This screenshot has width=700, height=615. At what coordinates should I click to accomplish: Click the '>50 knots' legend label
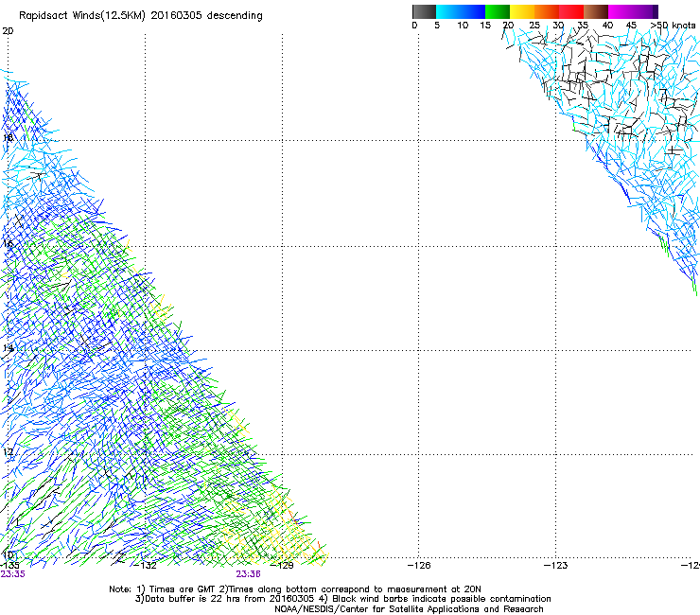tap(673, 26)
